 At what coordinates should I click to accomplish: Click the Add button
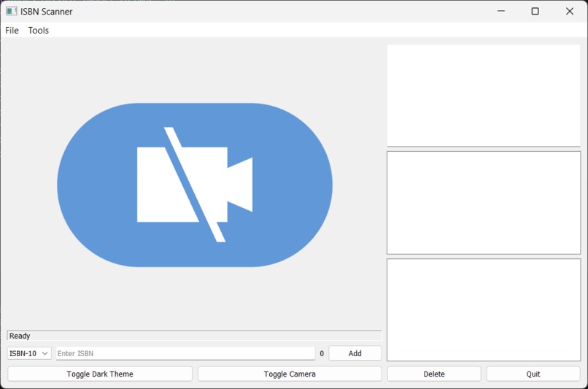355,353
